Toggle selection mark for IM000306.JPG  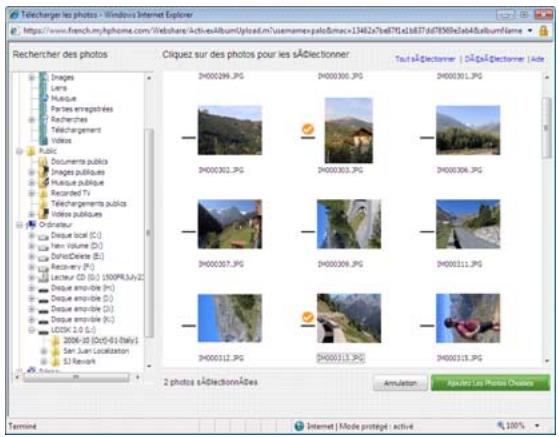pos(427,137)
